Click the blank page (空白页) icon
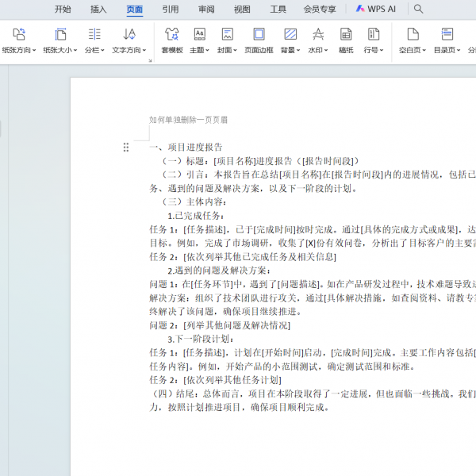Image resolution: width=476 pixels, height=476 pixels. click(x=413, y=34)
